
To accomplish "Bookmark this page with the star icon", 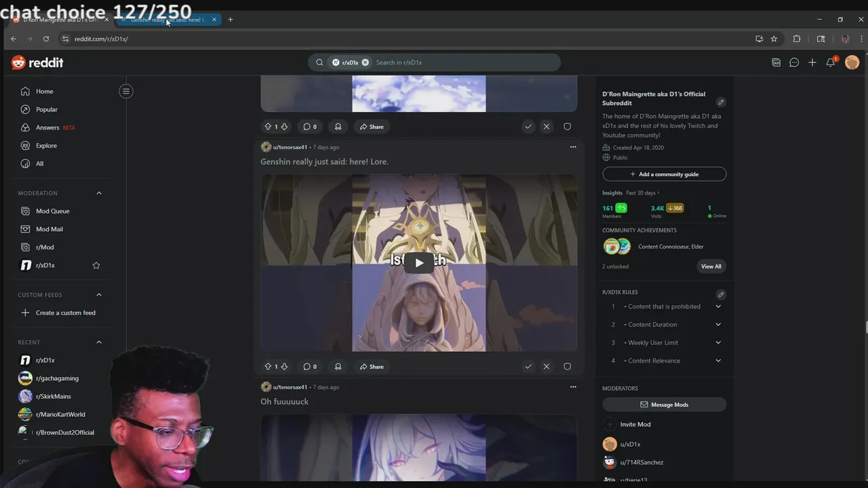I will pos(774,39).
